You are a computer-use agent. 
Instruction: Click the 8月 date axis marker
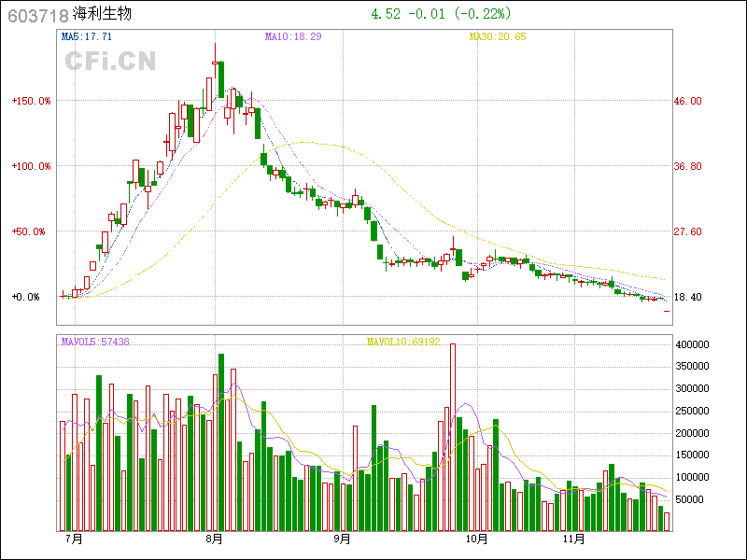click(215, 539)
